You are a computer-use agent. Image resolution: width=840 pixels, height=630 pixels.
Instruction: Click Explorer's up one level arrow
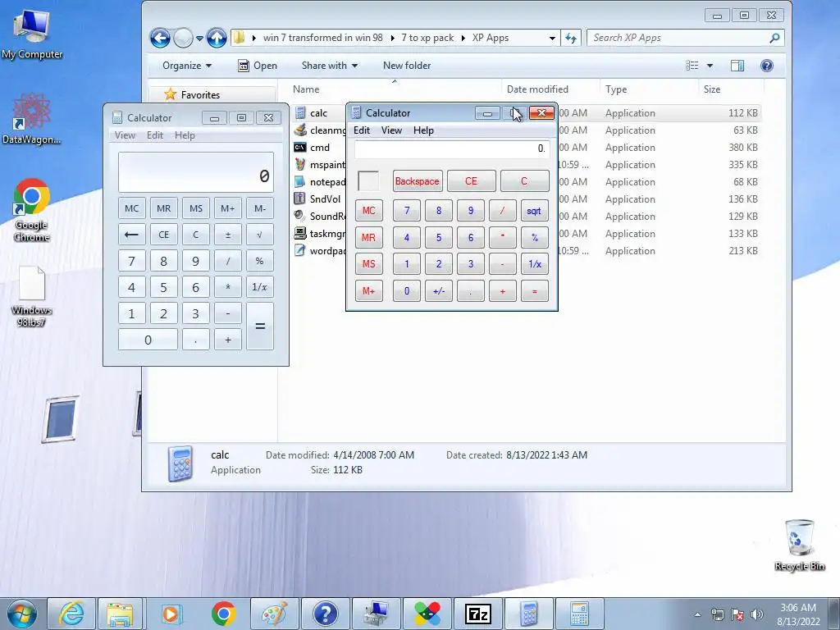[217, 38]
